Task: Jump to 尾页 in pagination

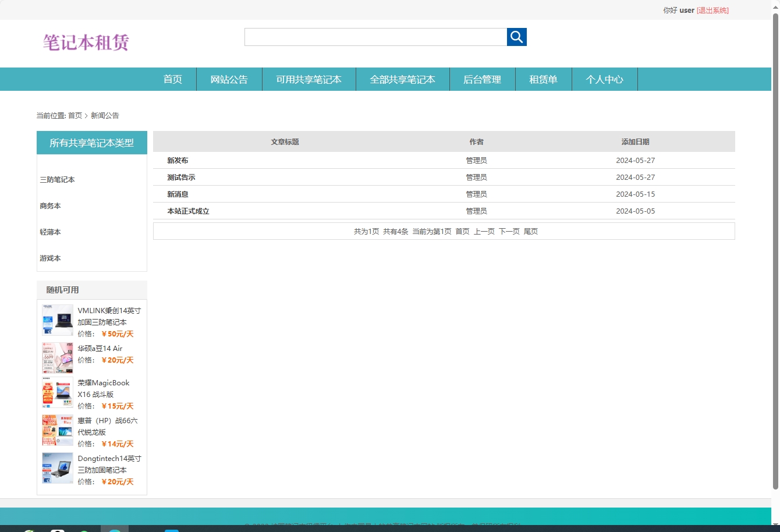Action: (530, 232)
